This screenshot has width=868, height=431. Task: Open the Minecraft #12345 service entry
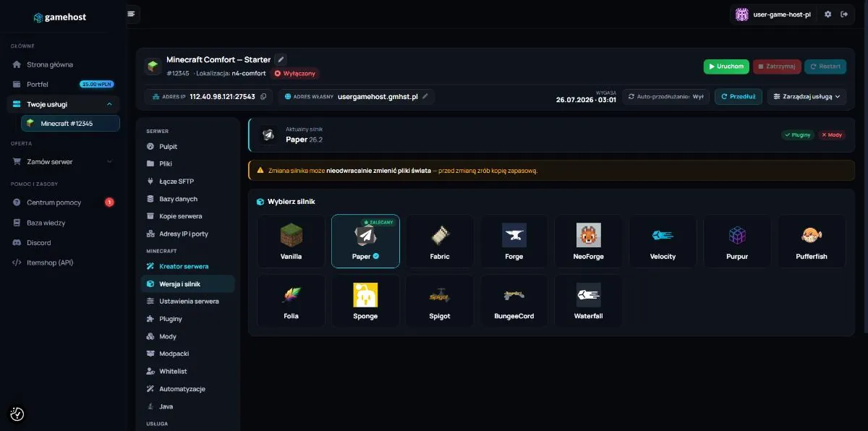tap(70, 124)
